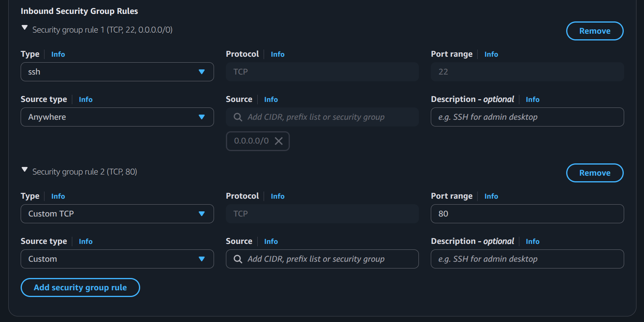The width and height of the screenshot is (644, 322).
Task: Open Info link beside rule 1 Source type
Action: (x=85, y=100)
